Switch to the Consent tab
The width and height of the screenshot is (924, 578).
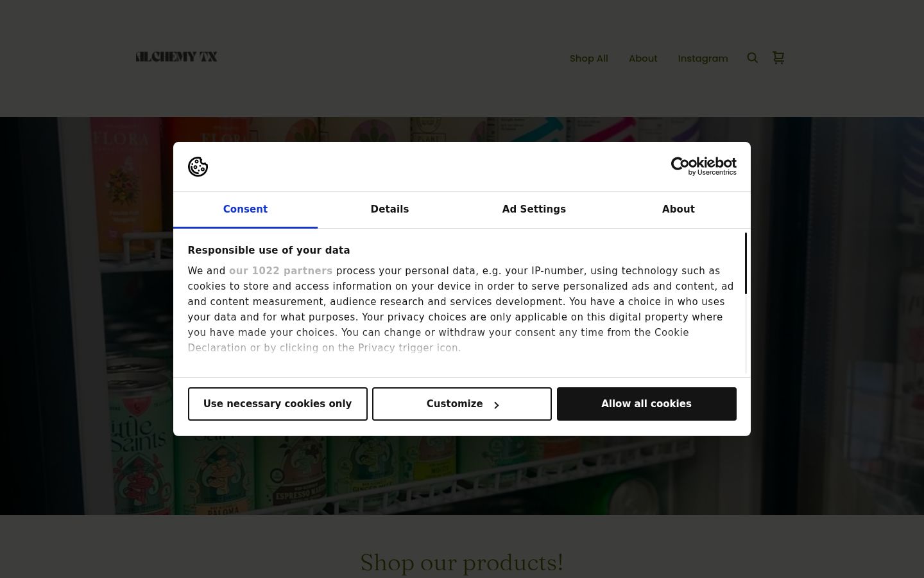[x=245, y=209]
